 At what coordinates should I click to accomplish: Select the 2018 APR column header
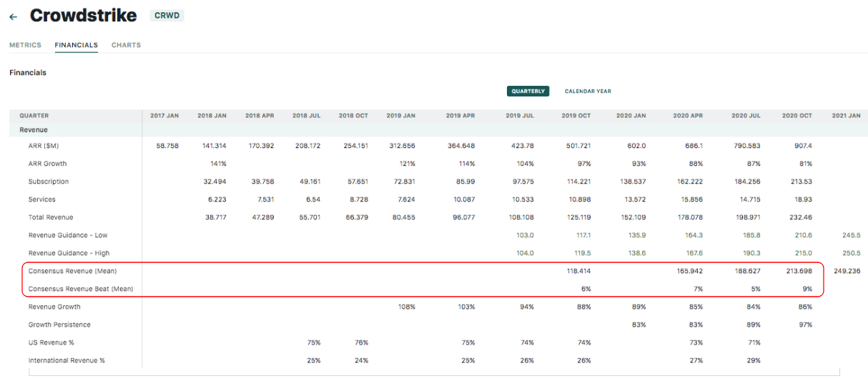[260, 116]
